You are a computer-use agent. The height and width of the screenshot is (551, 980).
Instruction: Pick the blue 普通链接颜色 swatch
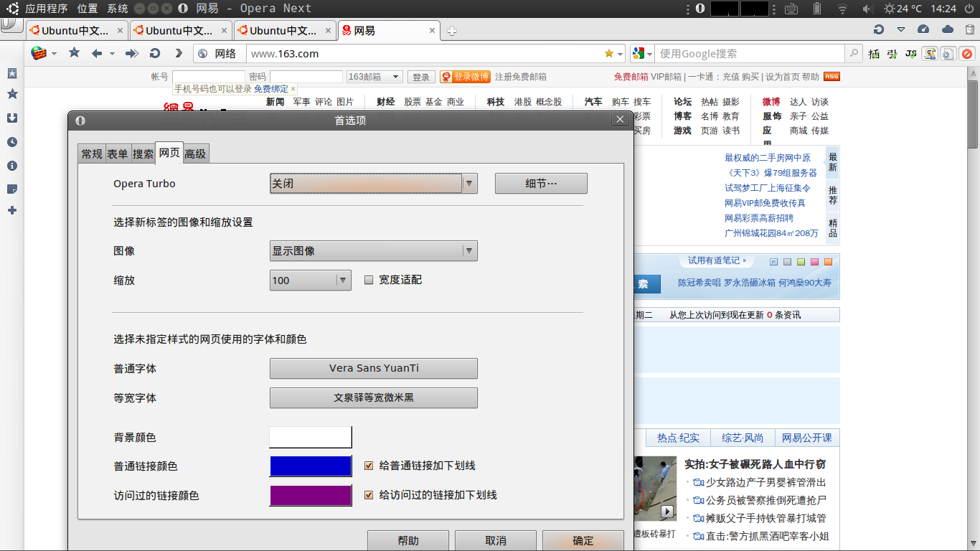pos(311,466)
